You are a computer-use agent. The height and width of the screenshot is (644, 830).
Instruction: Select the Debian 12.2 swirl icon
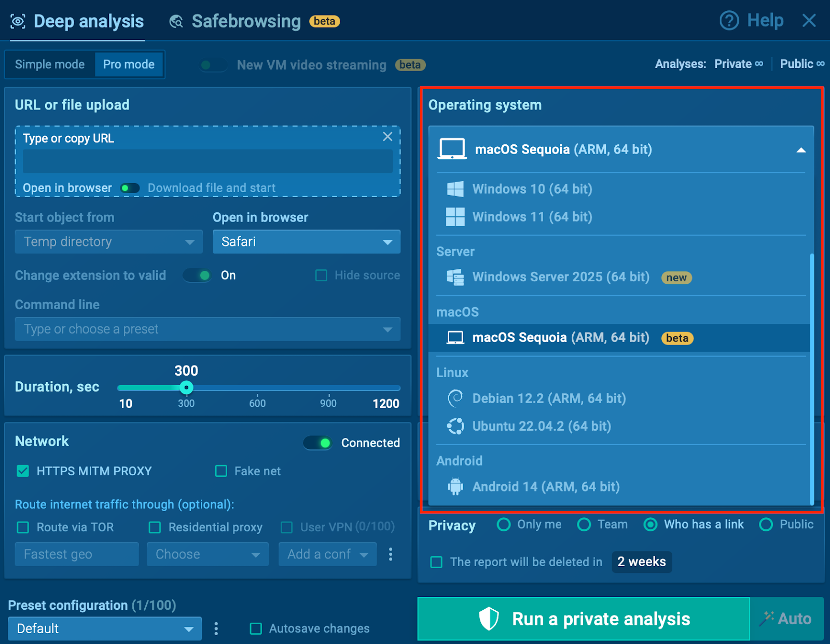point(455,398)
